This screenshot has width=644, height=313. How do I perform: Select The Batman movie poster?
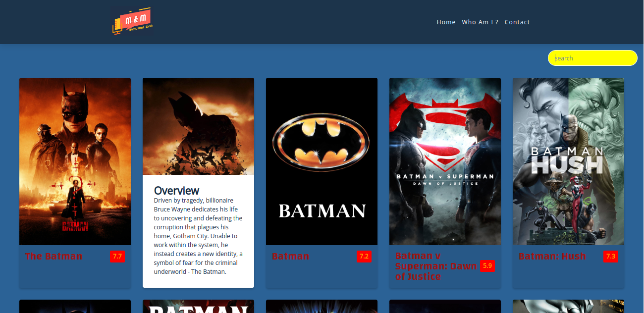point(75,161)
